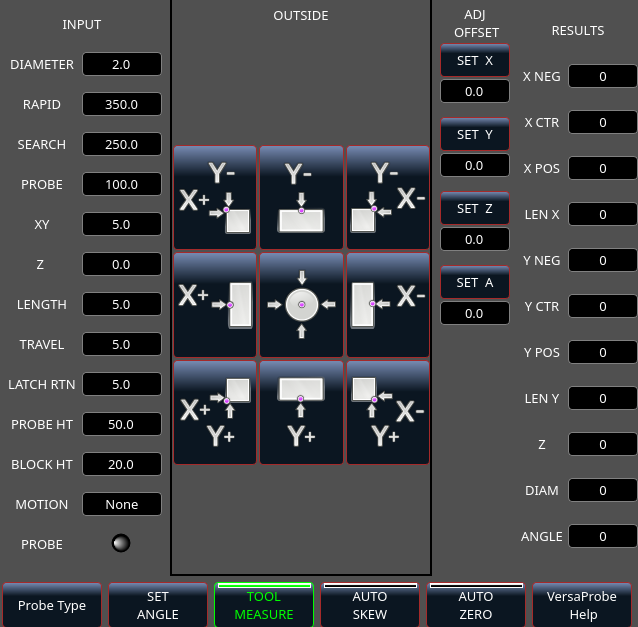Select the LEN Y result value
This screenshot has width=638, height=627.
[x=603, y=398]
